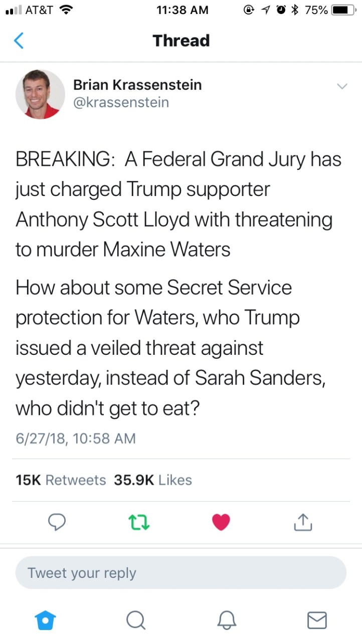Open the Search tab magnifier
The image size is (362, 644).
pyautogui.click(x=135, y=620)
